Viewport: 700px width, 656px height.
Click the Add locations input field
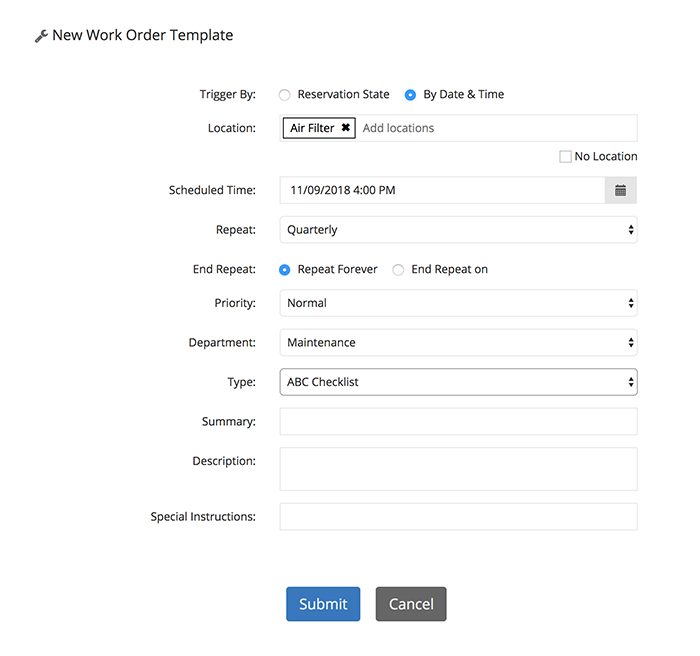[x=490, y=128]
